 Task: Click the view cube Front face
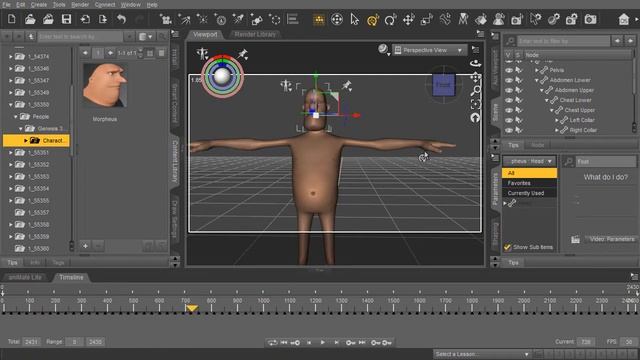click(x=443, y=85)
